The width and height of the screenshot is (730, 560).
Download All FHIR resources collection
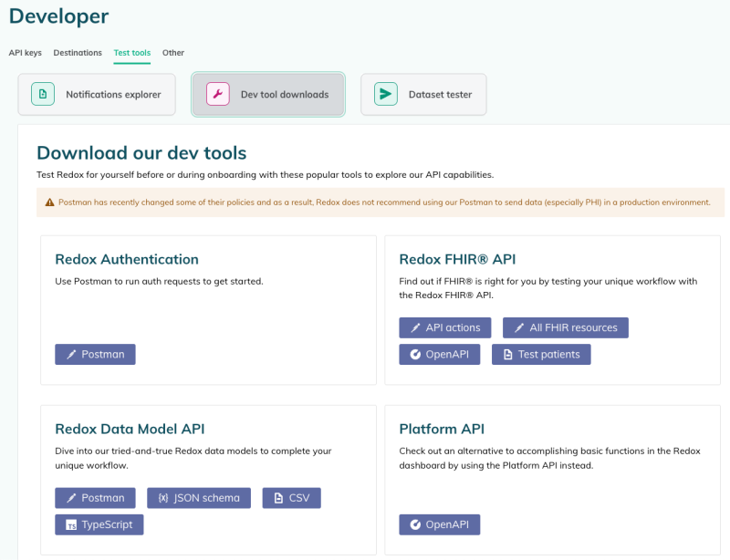click(x=565, y=327)
